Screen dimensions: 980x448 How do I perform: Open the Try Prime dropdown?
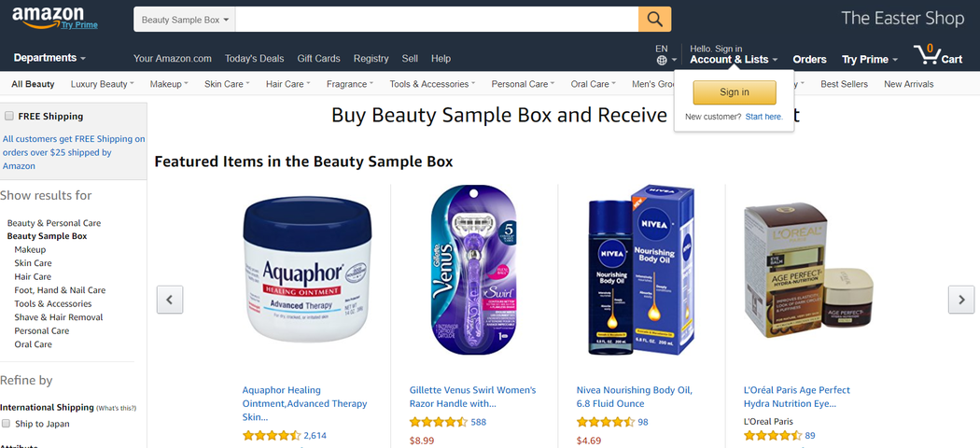coord(869,60)
